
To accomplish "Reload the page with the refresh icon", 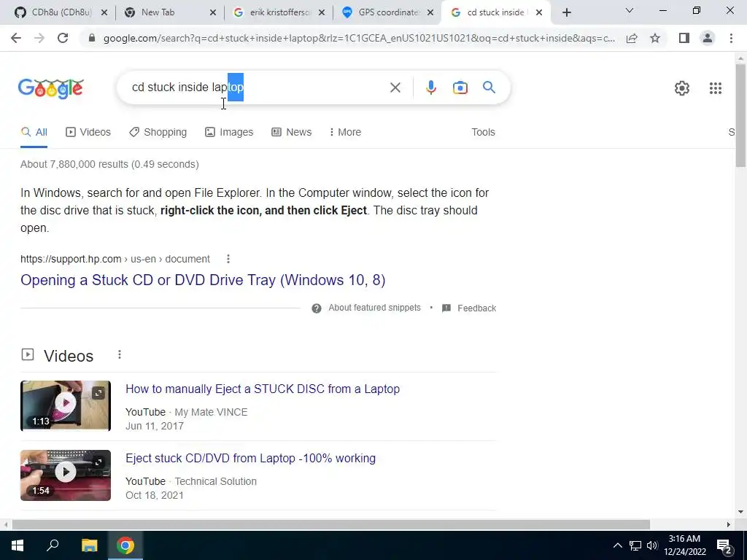I will pyautogui.click(x=63, y=38).
